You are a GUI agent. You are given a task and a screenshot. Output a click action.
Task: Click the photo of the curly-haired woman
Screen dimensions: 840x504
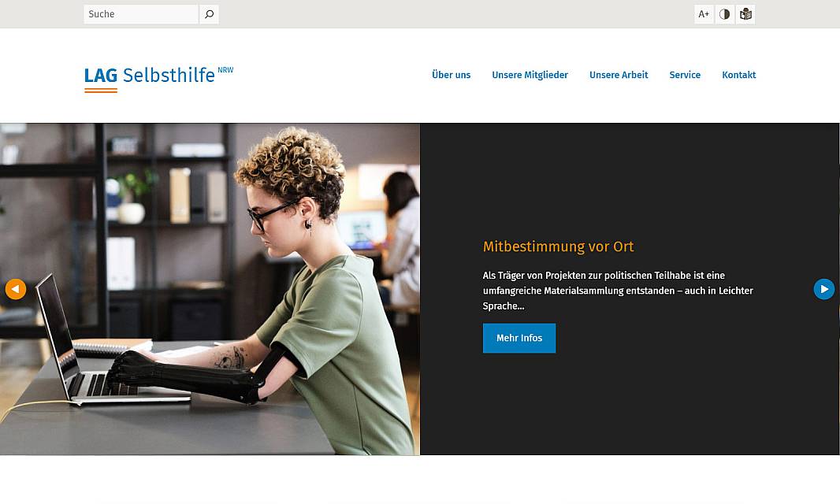(210, 289)
